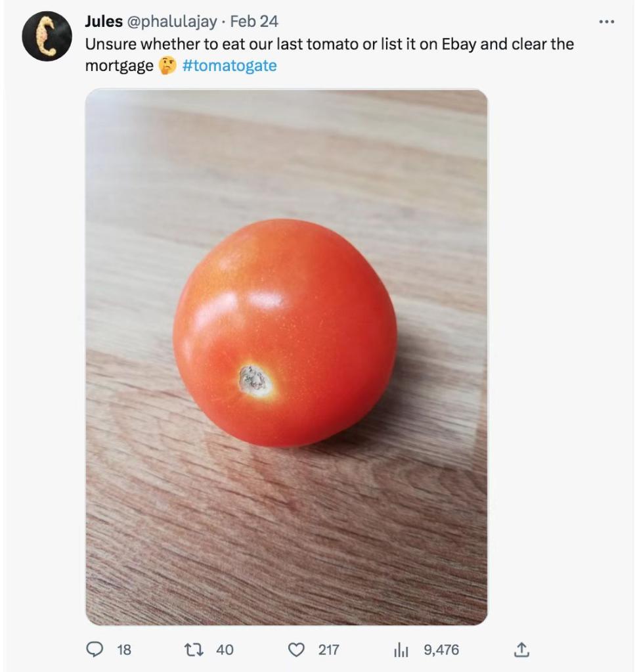Open Jules's profile avatar picture
This screenshot has height=672, width=635.
click(x=47, y=36)
